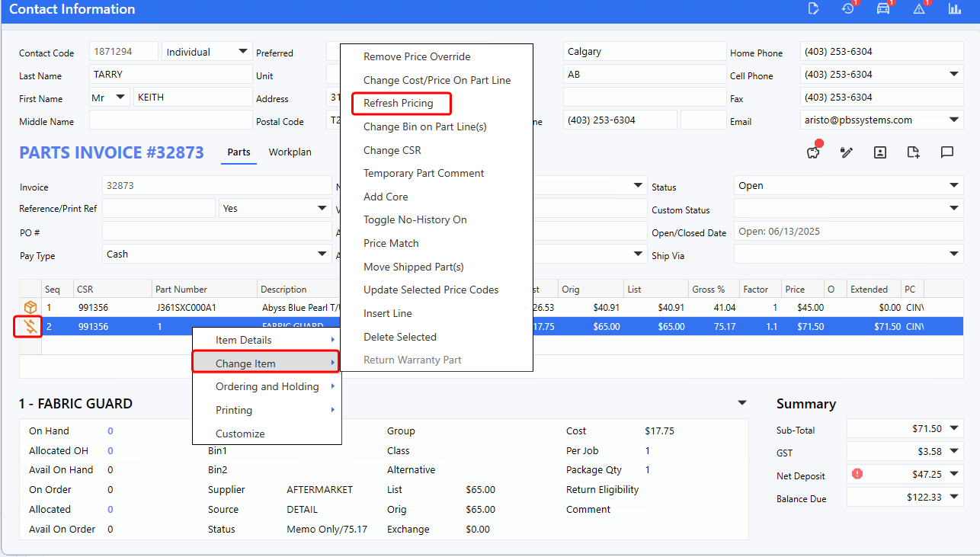The height and width of the screenshot is (557, 980).
Task: Click the box package icon on row 1
Action: [x=30, y=307]
